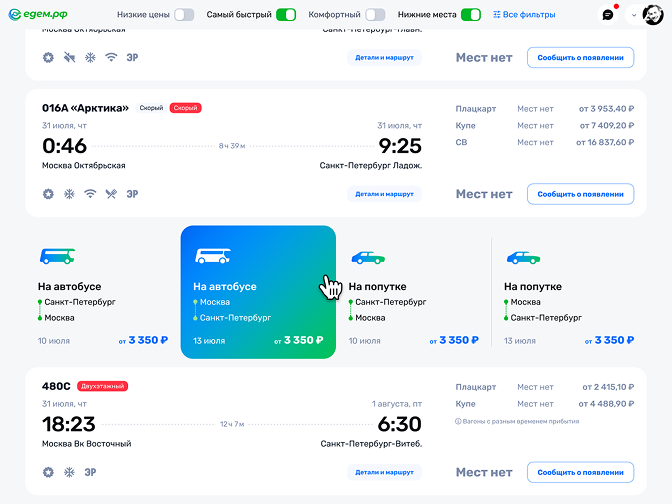
Task: Expand the profile dropdown chevron
Action: (634, 15)
